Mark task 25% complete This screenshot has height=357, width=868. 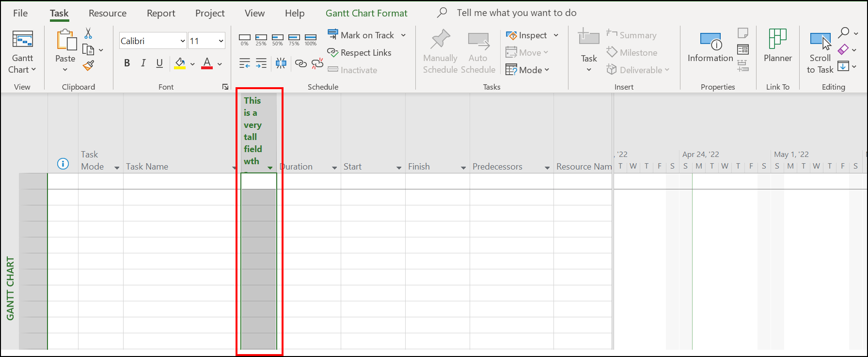(x=261, y=40)
